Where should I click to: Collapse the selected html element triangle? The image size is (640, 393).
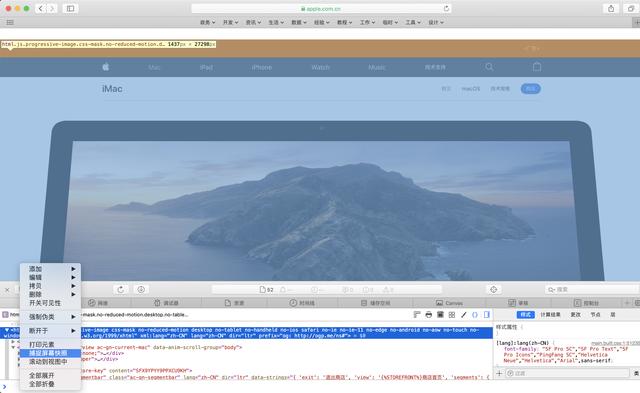[7, 330]
